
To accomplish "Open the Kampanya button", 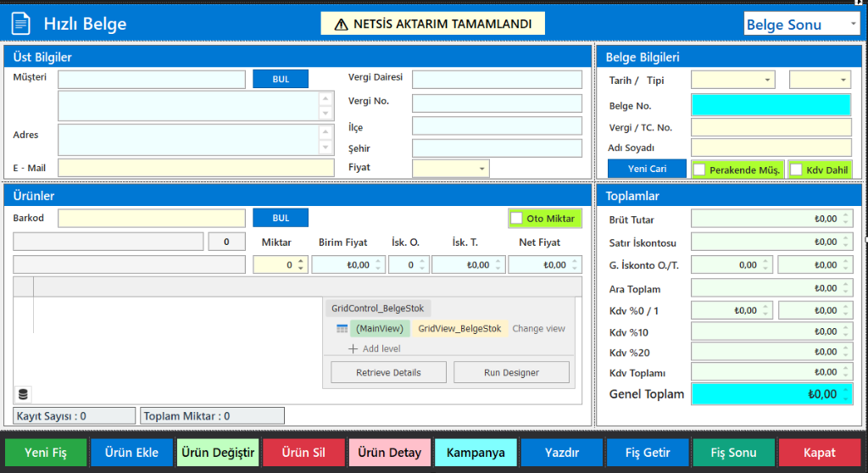I will (476, 453).
